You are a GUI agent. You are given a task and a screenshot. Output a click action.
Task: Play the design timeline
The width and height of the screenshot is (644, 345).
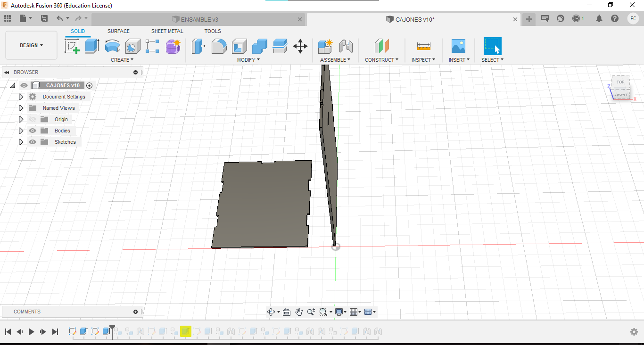(31, 332)
